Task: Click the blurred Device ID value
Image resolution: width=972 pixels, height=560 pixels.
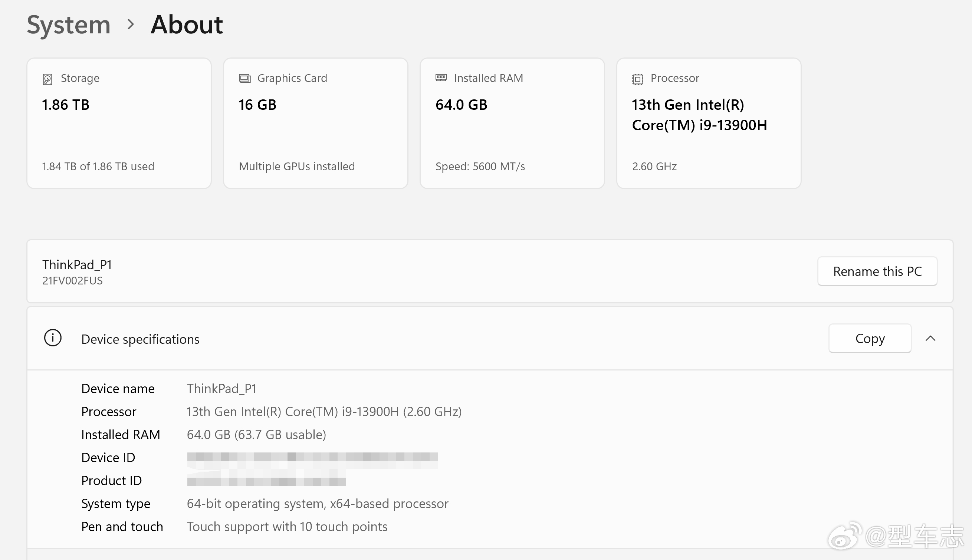Action: click(x=312, y=458)
